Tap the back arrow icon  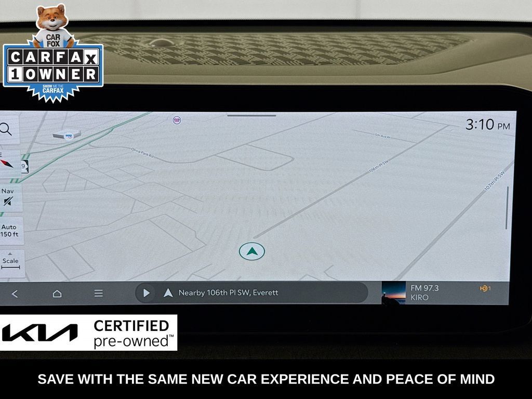[x=15, y=294]
